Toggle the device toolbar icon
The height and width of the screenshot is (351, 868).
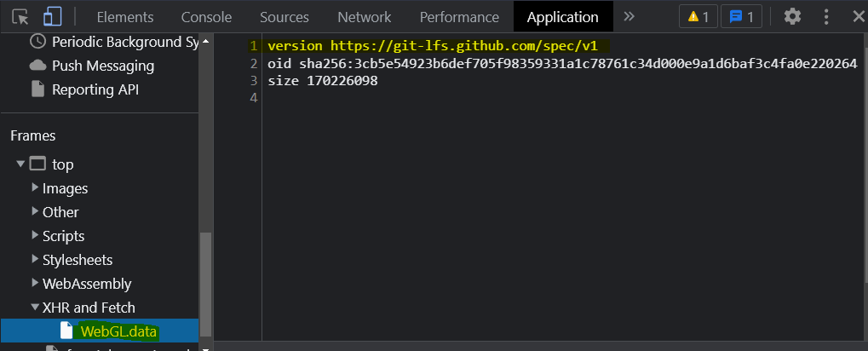[x=52, y=16]
